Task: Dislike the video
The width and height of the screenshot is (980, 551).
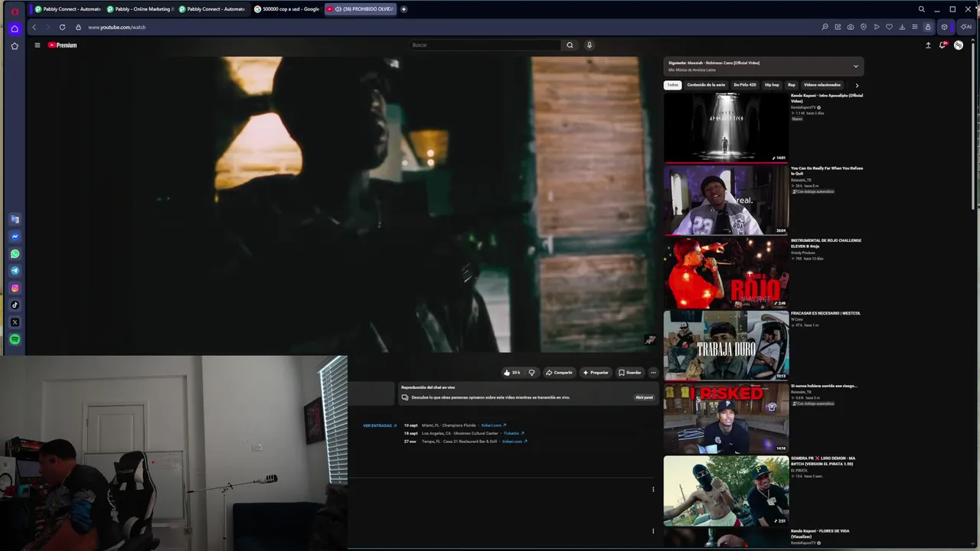Action: click(531, 373)
